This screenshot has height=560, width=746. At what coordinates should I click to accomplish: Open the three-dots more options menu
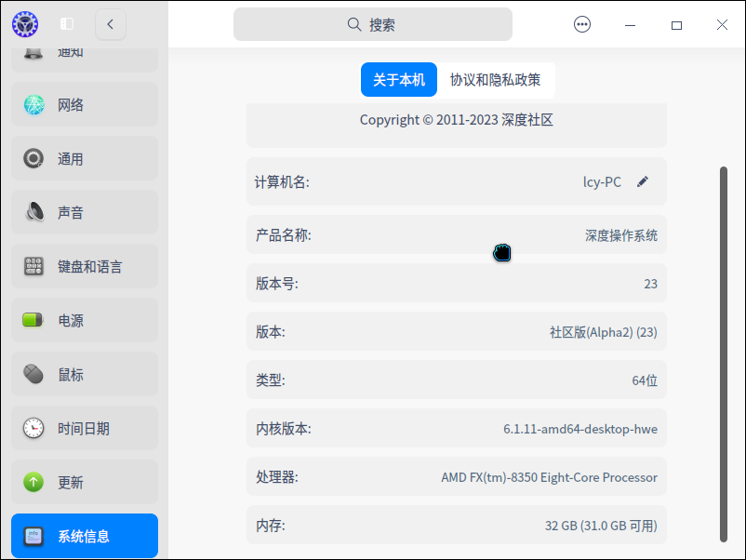pyautogui.click(x=582, y=24)
